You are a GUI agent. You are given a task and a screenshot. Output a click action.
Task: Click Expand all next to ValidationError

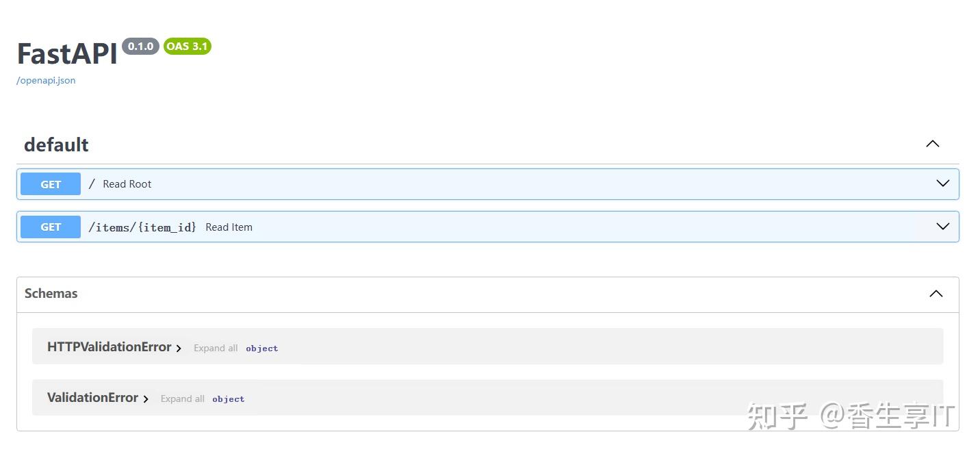(x=182, y=398)
